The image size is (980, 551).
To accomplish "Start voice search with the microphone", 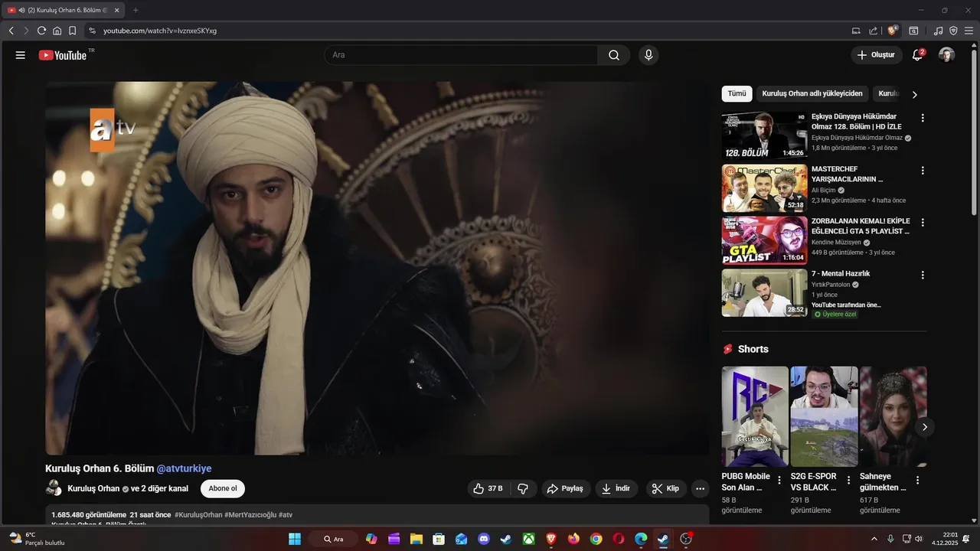I will click(x=648, y=55).
